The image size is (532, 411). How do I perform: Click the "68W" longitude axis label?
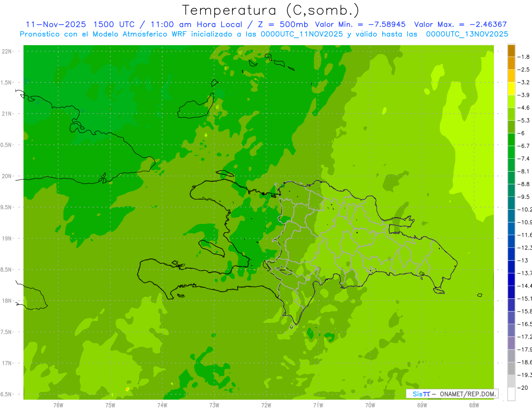[x=474, y=405]
